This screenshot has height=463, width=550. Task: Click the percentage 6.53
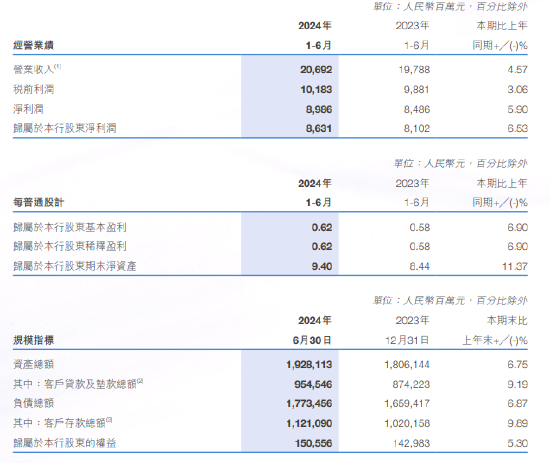(517, 128)
